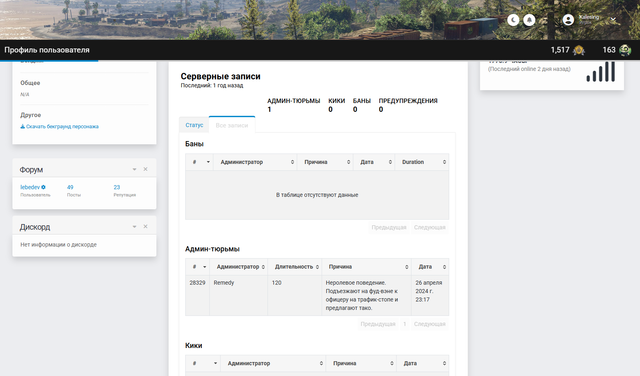This screenshot has height=376, width=640.
Task: Collapse the Форум panel
Action: 134,169
